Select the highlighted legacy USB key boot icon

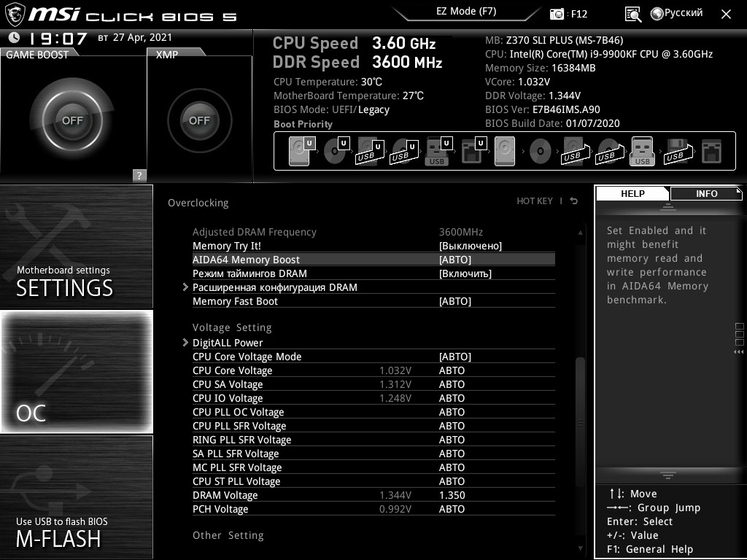[x=642, y=151]
